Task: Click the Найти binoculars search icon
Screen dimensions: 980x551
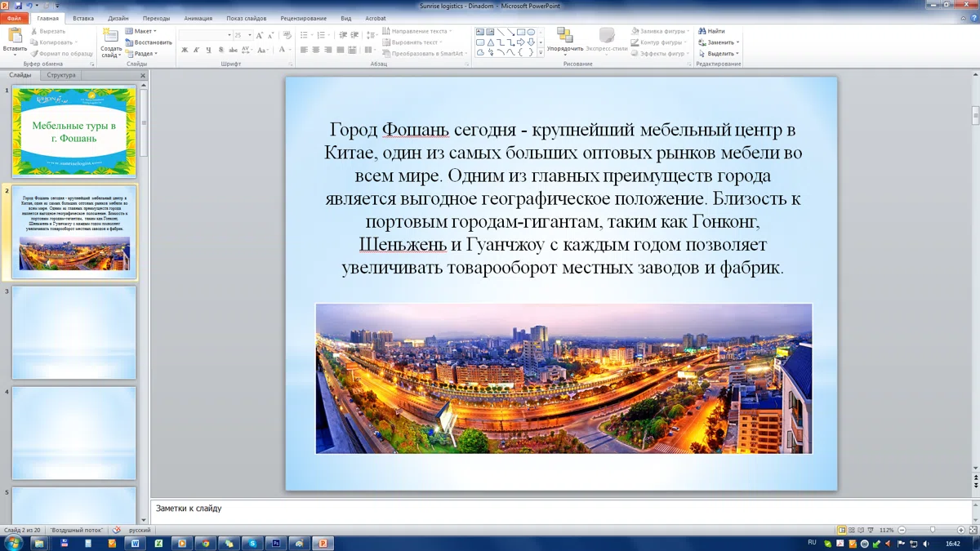Action: click(x=702, y=31)
